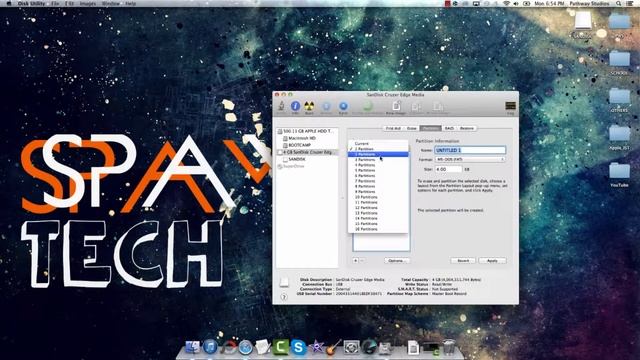
Task: Open the Info toolbar icon
Action: [x=295, y=106]
